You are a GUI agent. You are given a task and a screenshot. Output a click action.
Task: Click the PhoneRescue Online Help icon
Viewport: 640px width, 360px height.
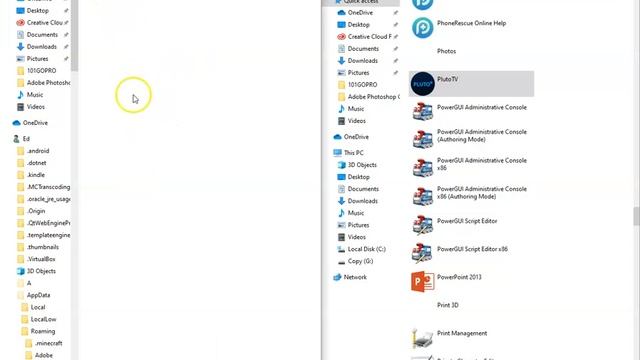point(422,28)
